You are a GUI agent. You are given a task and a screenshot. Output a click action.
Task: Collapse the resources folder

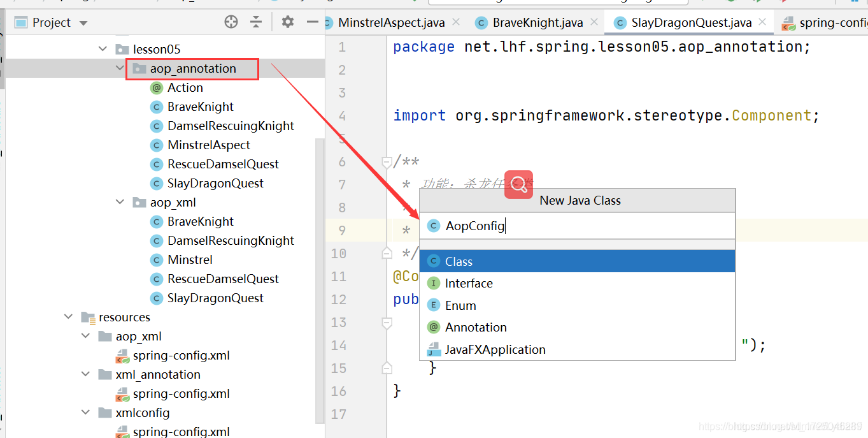pos(69,317)
